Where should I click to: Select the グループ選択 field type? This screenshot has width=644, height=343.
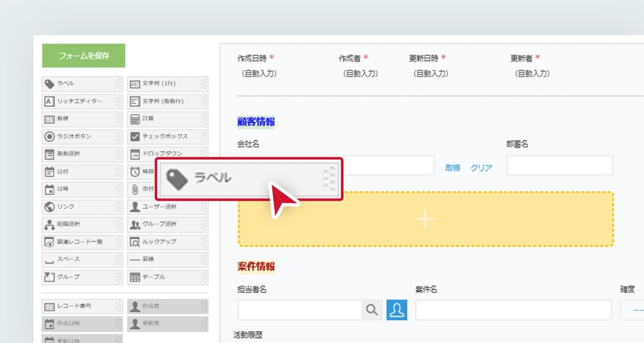tap(168, 224)
